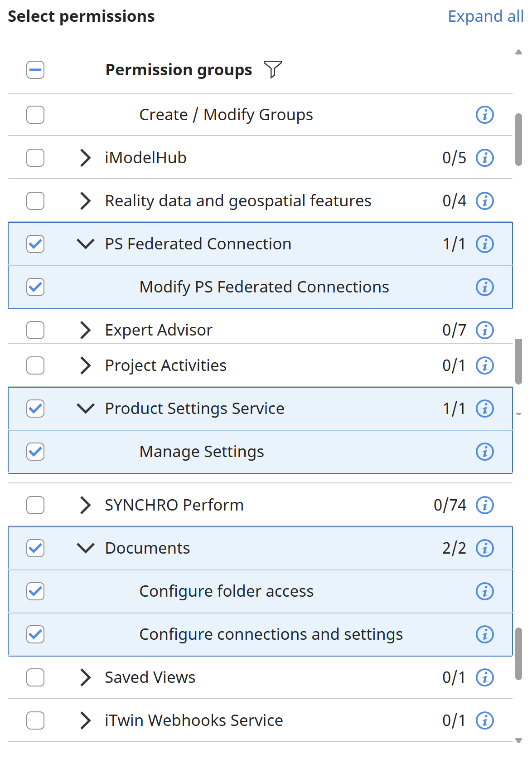Expand the iModelHub permission group
532x769 pixels.
click(x=85, y=158)
